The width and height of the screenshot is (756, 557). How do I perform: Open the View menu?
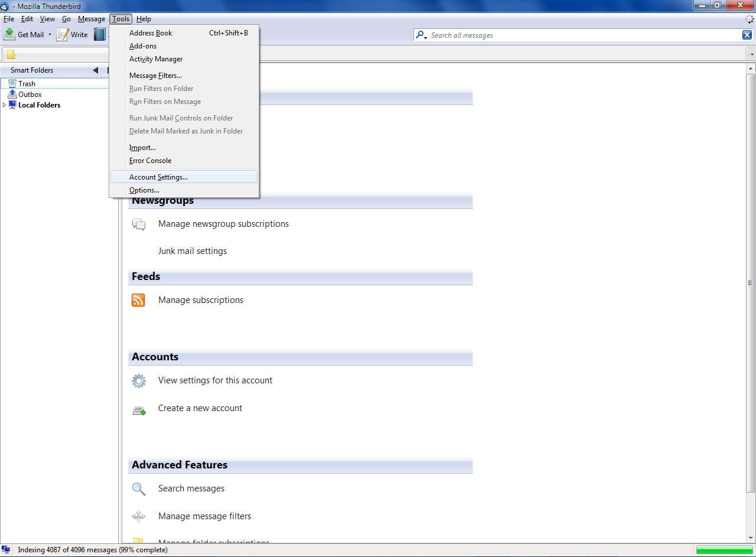(x=48, y=19)
